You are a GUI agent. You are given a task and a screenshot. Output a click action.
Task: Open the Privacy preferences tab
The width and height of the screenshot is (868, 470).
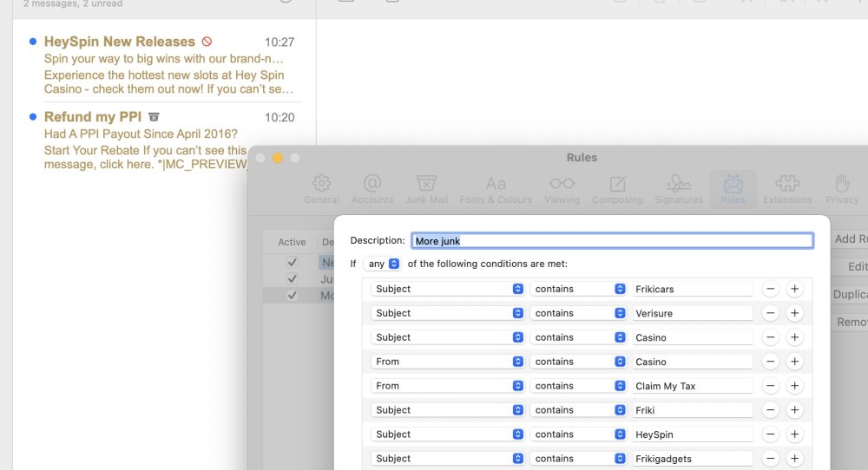(x=842, y=189)
